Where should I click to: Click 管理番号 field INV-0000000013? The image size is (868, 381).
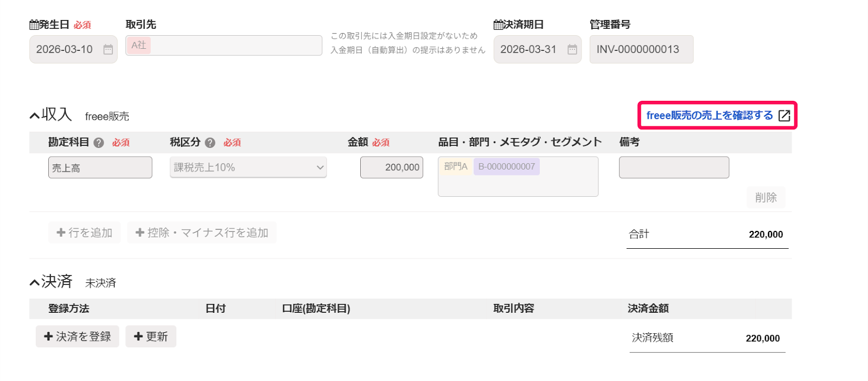(x=641, y=49)
